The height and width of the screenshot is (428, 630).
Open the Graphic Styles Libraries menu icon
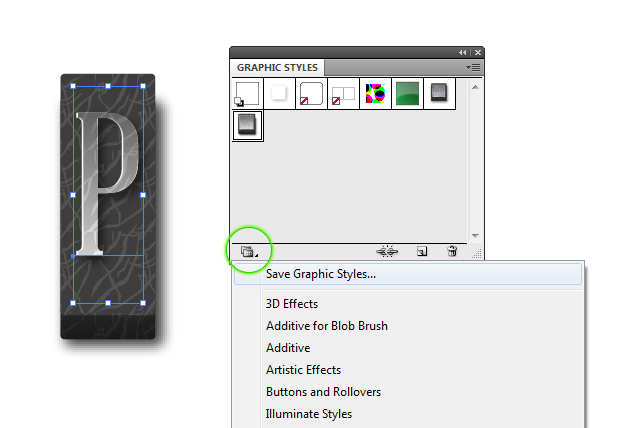tap(249, 252)
